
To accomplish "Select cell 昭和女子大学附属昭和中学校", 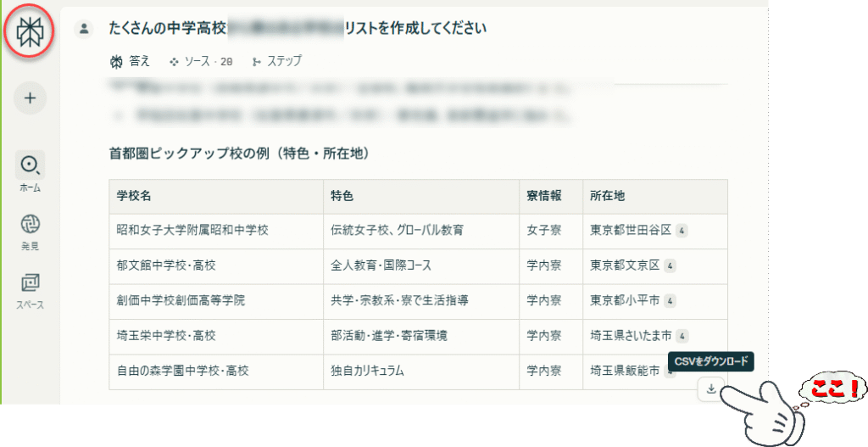I will (216, 231).
